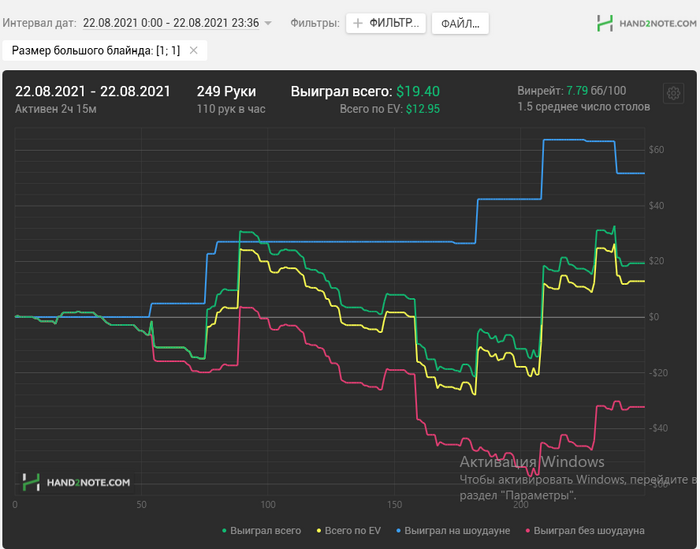Click the Активен 2ч 15м text
The height and width of the screenshot is (549, 700).
click(x=56, y=108)
